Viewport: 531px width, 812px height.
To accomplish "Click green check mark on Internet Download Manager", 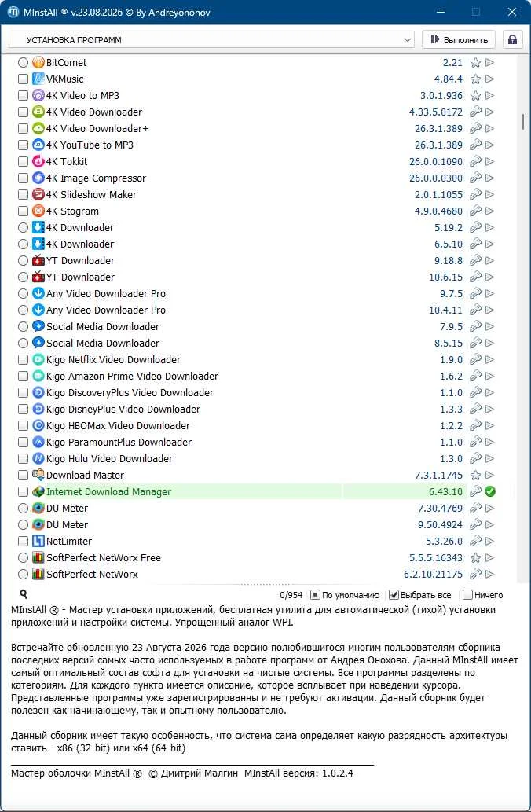I will (490, 491).
